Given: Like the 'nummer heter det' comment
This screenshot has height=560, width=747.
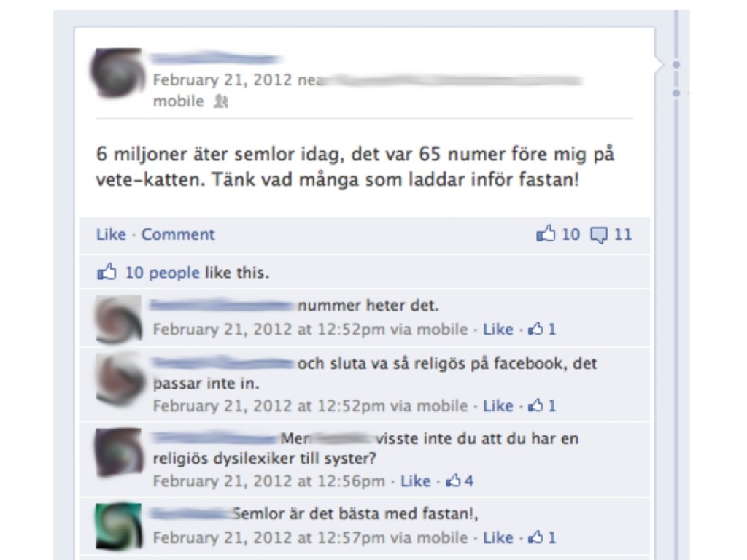Looking at the screenshot, I should click(498, 329).
